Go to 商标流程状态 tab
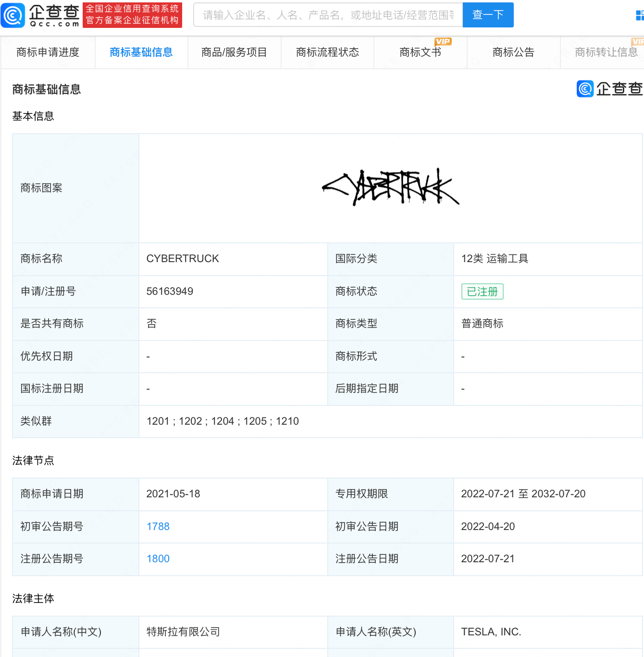 (327, 52)
